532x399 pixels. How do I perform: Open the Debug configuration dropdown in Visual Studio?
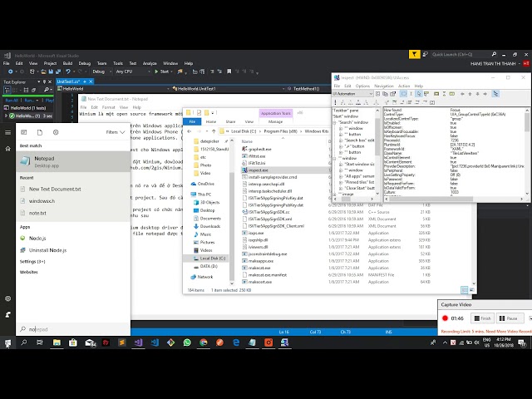pyautogui.click(x=101, y=71)
